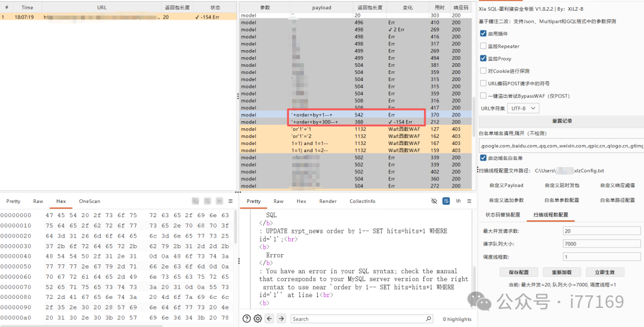The height and width of the screenshot is (327, 644).
Task: Open 白名单参数配置 settings
Action: [x=562, y=200]
